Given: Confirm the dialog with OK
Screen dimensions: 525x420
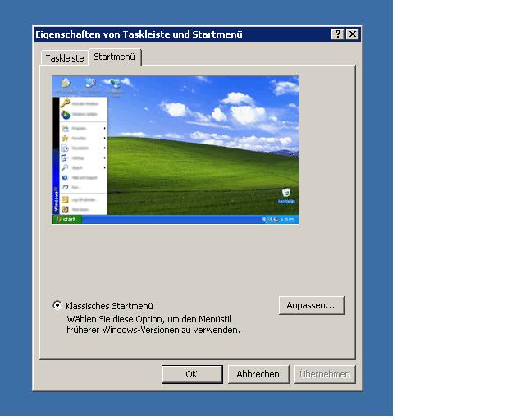Looking at the screenshot, I should click(192, 374).
